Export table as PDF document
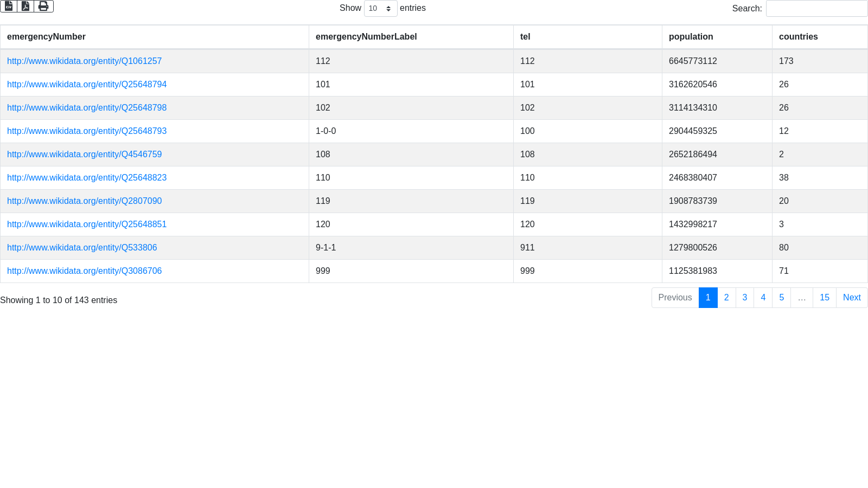The width and height of the screenshot is (868, 488). tap(25, 6)
